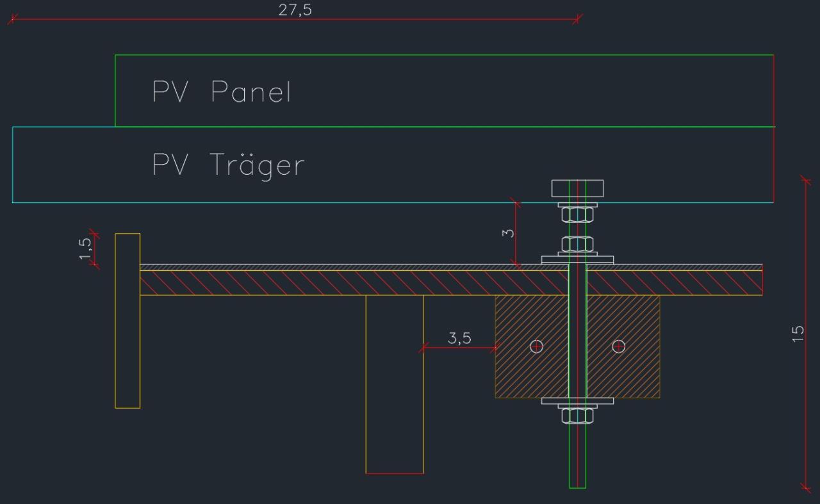Viewport: 820px width, 504px height.
Task: Select the 3,5 dimension label
Action: pyautogui.click(x=459, y=337)
